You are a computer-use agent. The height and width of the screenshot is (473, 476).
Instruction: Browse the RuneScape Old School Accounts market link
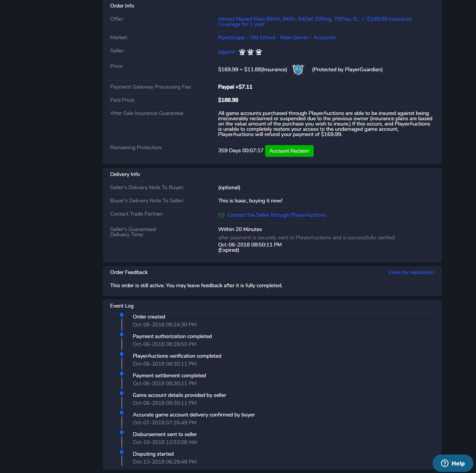277,37
